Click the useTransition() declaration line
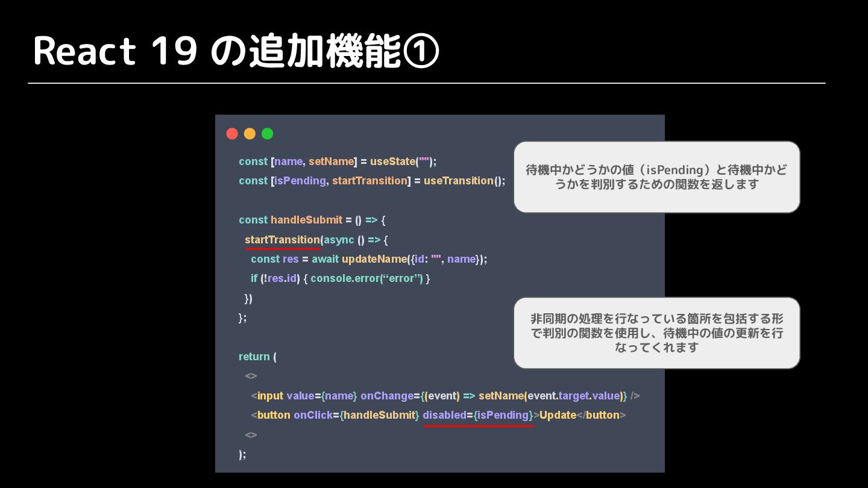This screenshot has height=488, width=868. (372, 181)
